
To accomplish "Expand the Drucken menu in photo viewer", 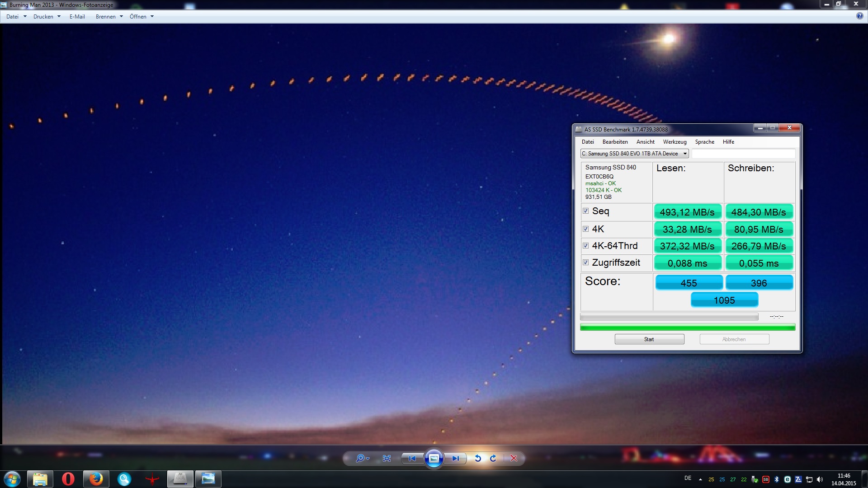I will 47,17.
